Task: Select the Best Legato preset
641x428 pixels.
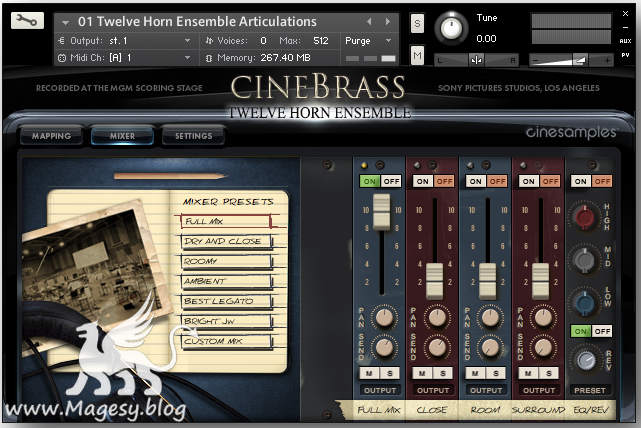Action: (226, 301)
